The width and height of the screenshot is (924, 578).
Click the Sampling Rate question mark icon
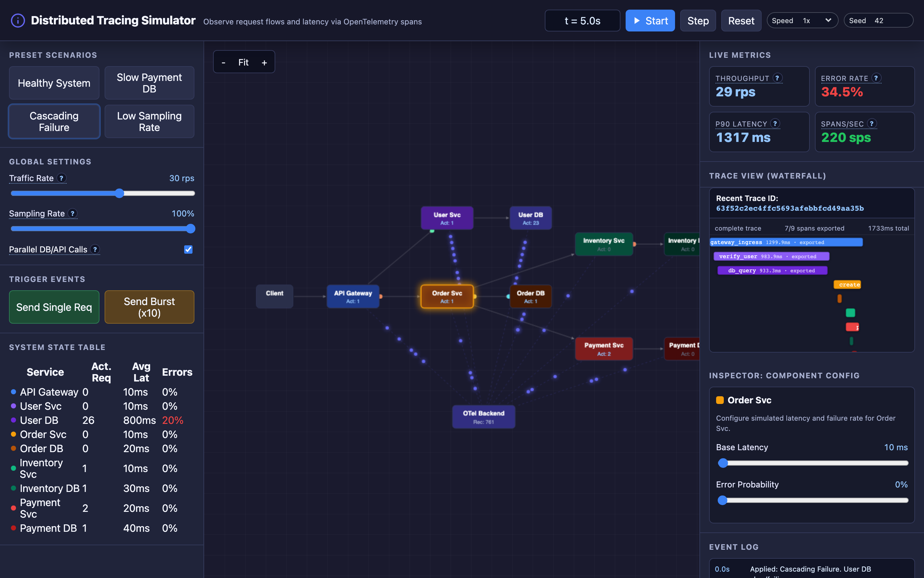click(72, 213)
